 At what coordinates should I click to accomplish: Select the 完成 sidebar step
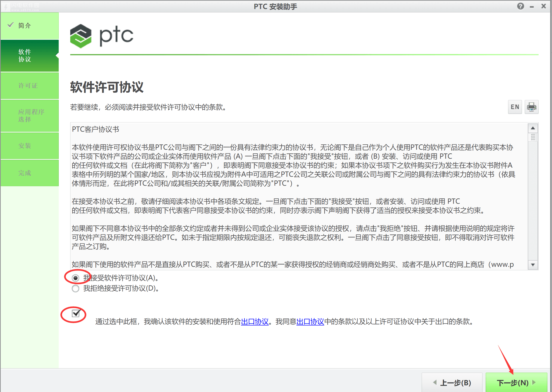tap(29, 173)
